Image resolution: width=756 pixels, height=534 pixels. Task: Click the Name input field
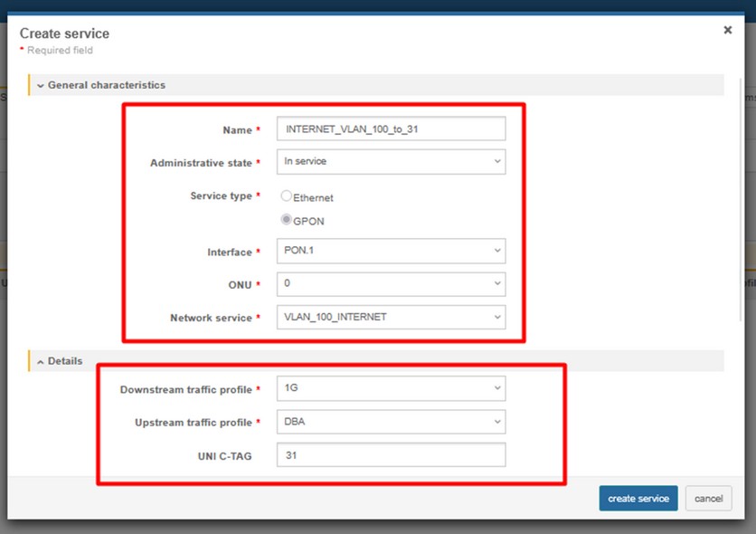[390, 129]
